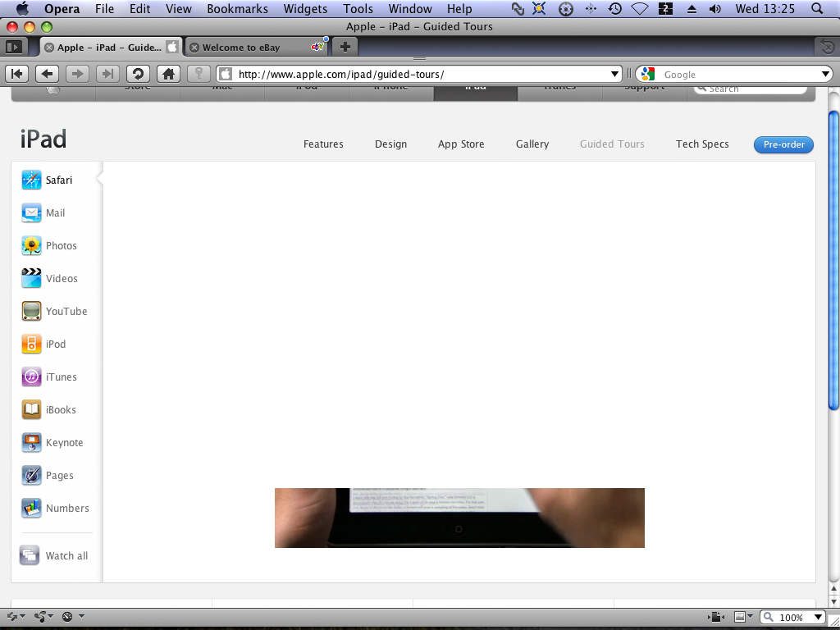
Task: Click the Opera Link sync status icon
Action: pos(11,617)
